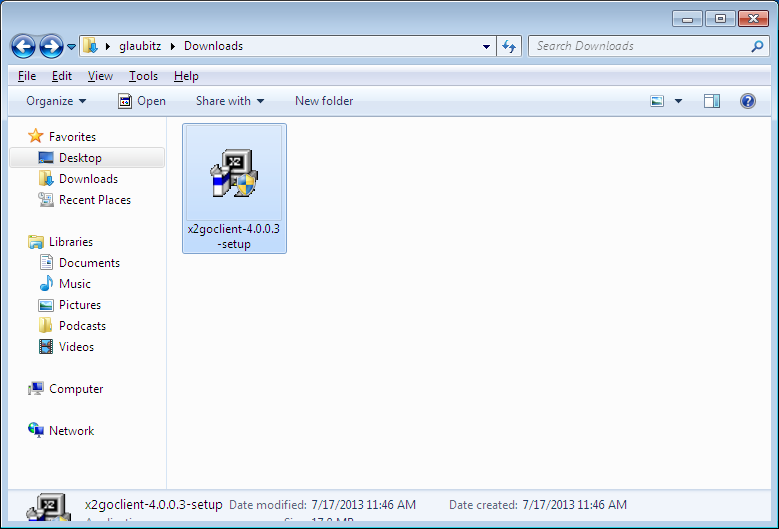The image size is (779, 529).
Task: Select the Network icon in sidebar
Action: tap(37, 431)
